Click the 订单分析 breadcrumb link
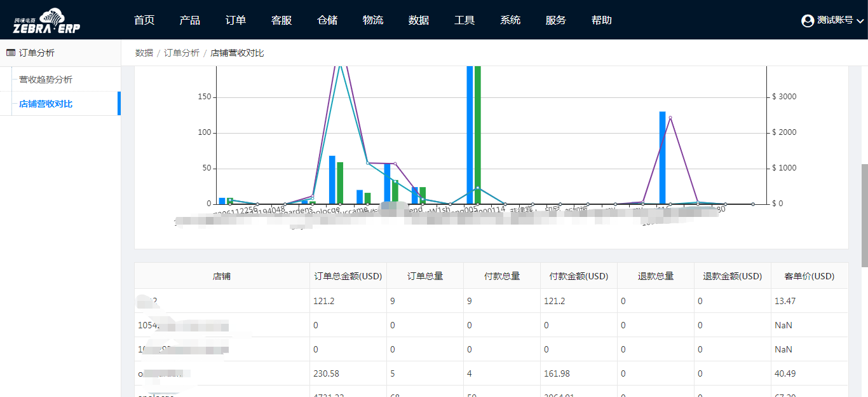Image resolution: width=868 pixels, height=397 pixels. click(182, 53)
